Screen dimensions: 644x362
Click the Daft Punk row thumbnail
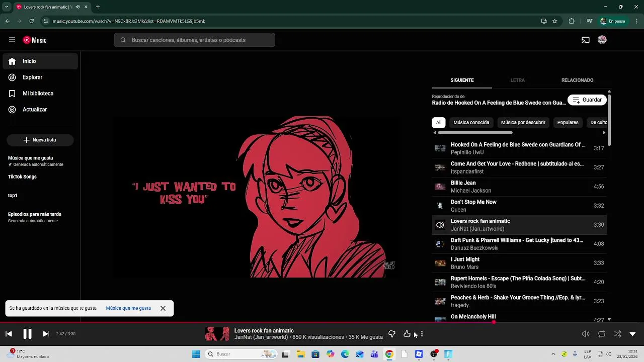pyautogui.click(x=440, y=244)
